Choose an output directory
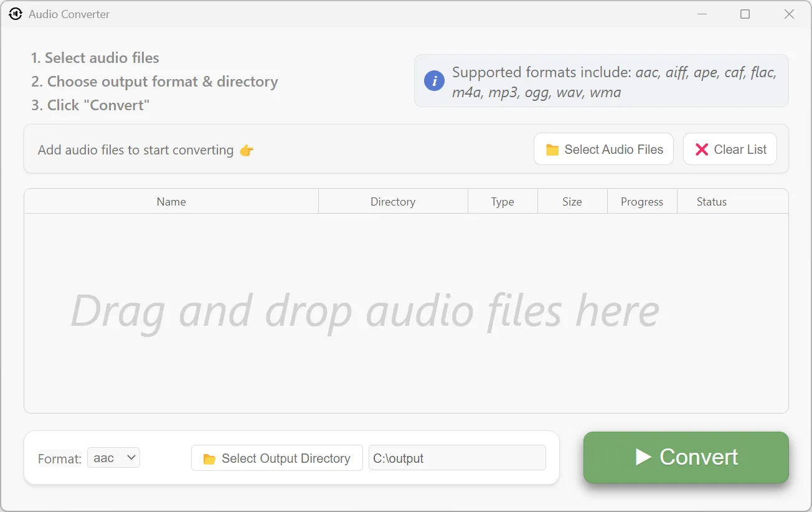This screenshot has height=512, width=812. (276, 458)
